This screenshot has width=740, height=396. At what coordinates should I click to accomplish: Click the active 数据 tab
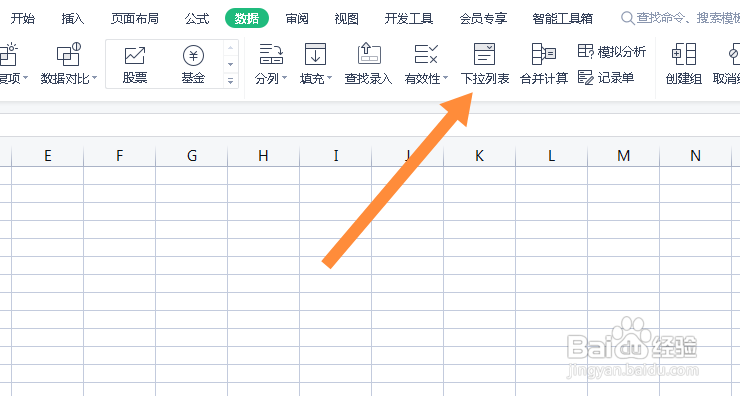coord(247,18)
